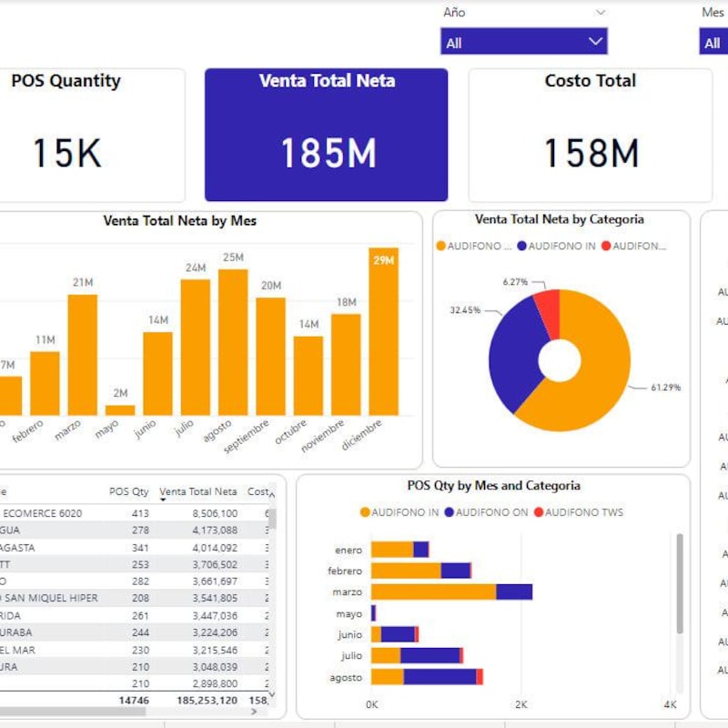The height and width of the screenshot is (728, 728).
Task: Click up chevron beside Costo column header
Action: pyautogui.click(x=273, y=494)
